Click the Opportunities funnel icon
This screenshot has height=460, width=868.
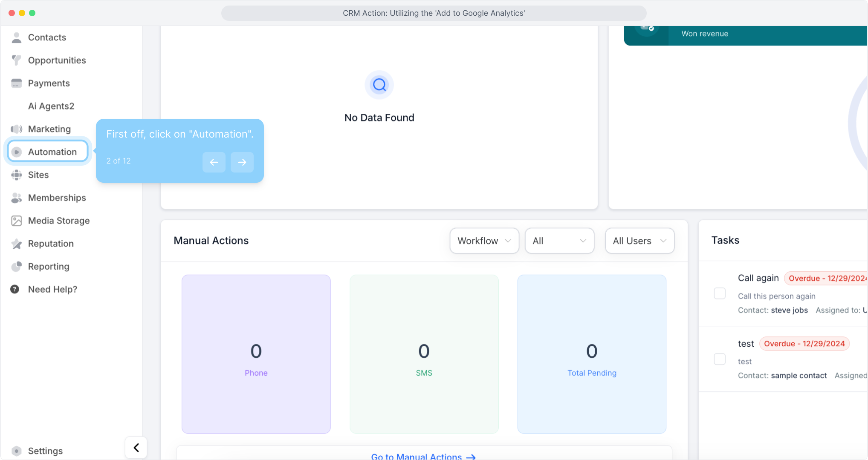pyautogui.click(x=17, y=60)
